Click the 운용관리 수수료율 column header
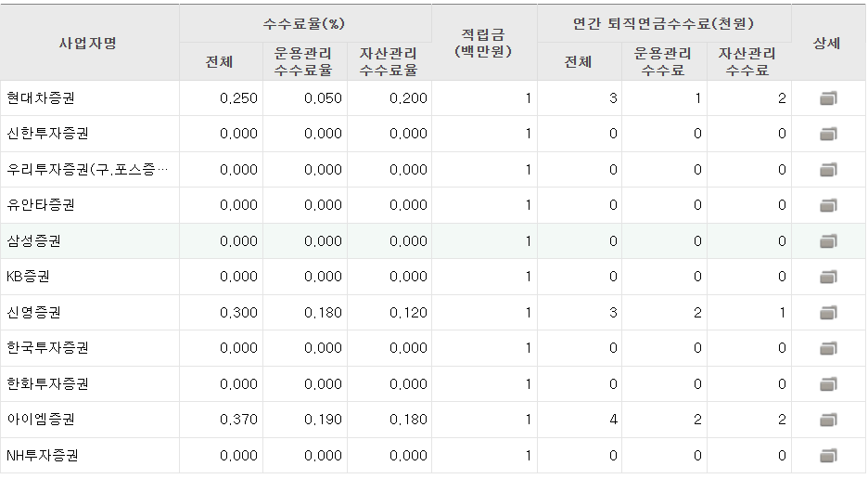868x479 pixels. point(303,61)
